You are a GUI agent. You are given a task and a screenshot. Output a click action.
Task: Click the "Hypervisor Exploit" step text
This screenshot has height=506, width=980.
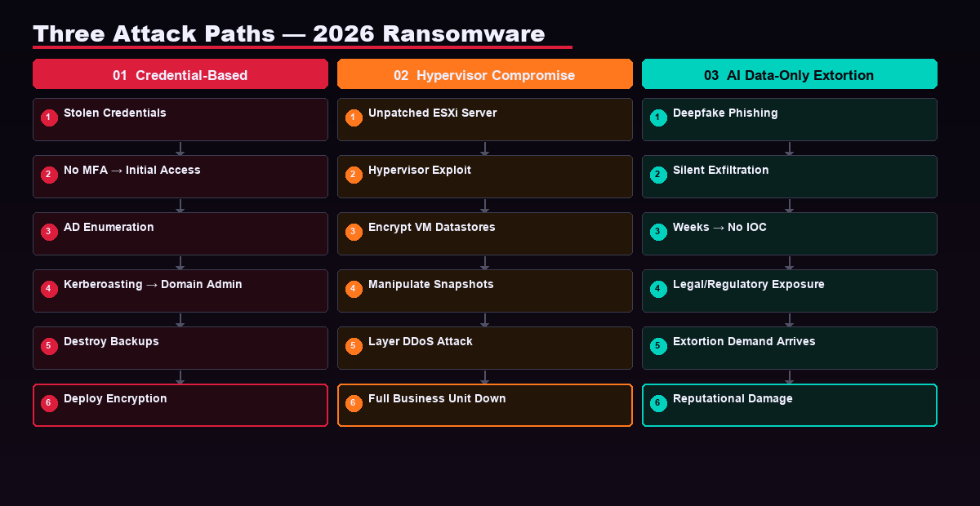(x=420, y=170)
